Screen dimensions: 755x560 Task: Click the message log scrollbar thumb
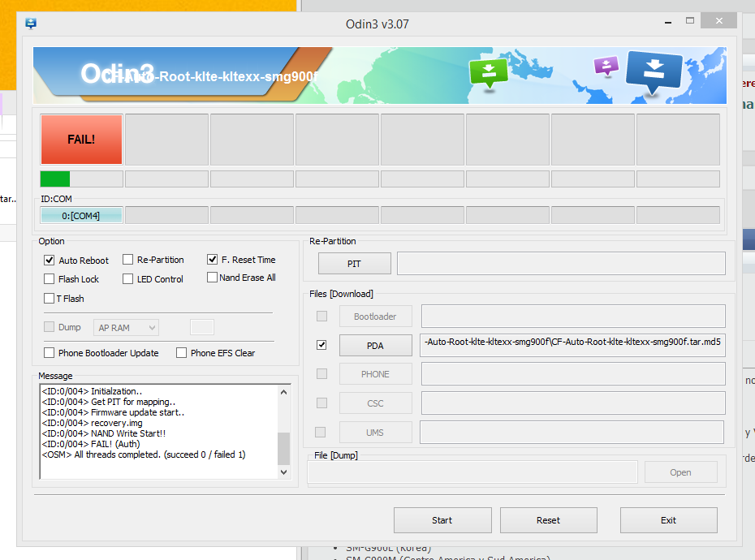coord(283,449)
